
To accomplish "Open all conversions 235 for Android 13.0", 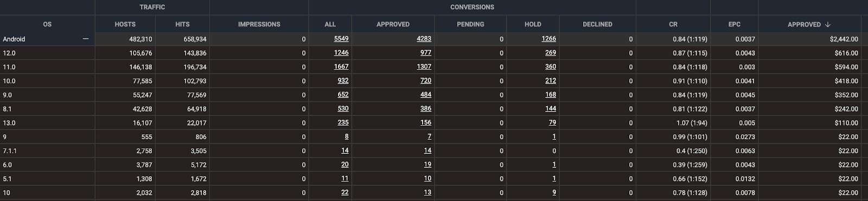I will (x=343, y=122).
